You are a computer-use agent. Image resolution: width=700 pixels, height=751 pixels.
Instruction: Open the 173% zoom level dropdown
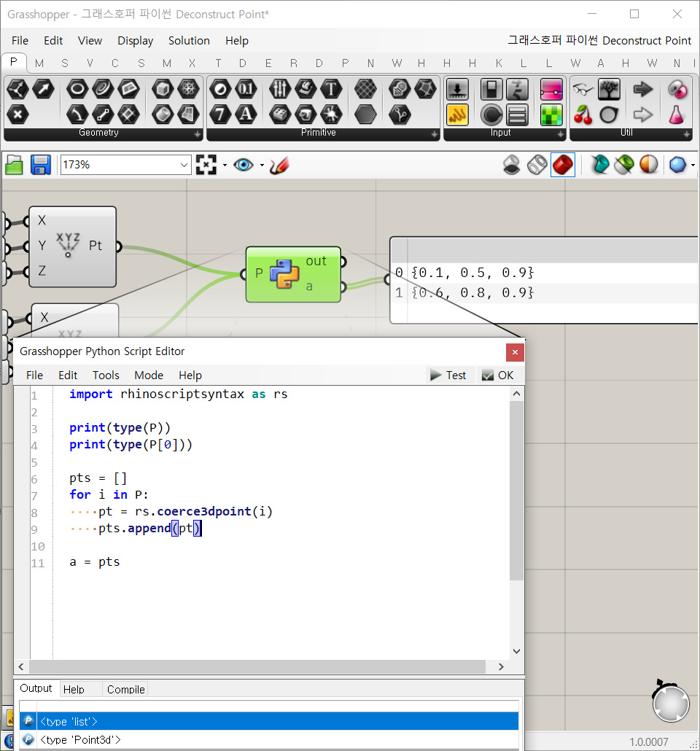click(184, 166)
